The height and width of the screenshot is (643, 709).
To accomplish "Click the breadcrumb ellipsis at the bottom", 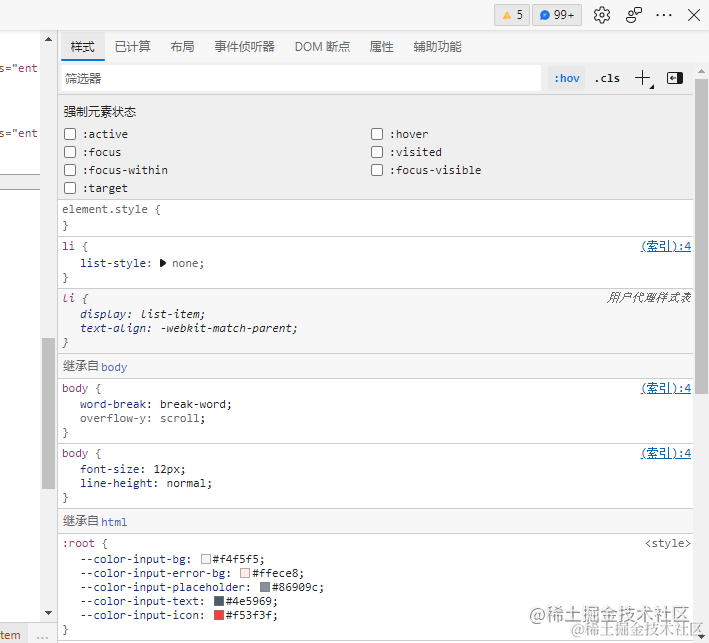I will tap(42, 636).
